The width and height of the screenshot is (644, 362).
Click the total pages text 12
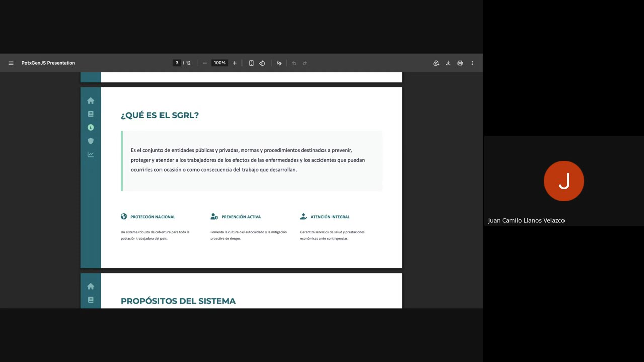click(188, 63)
